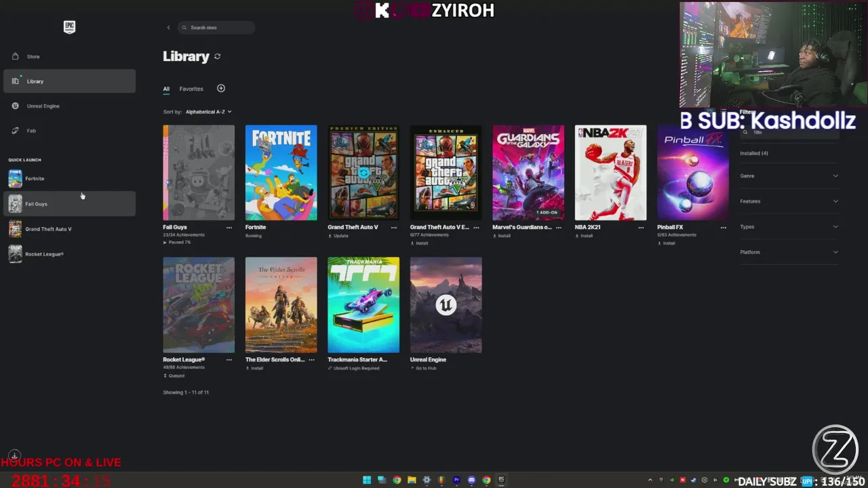Open the Store page from sidebar
The width and height of the screenshot is (868, 488).
coord(69,56)
